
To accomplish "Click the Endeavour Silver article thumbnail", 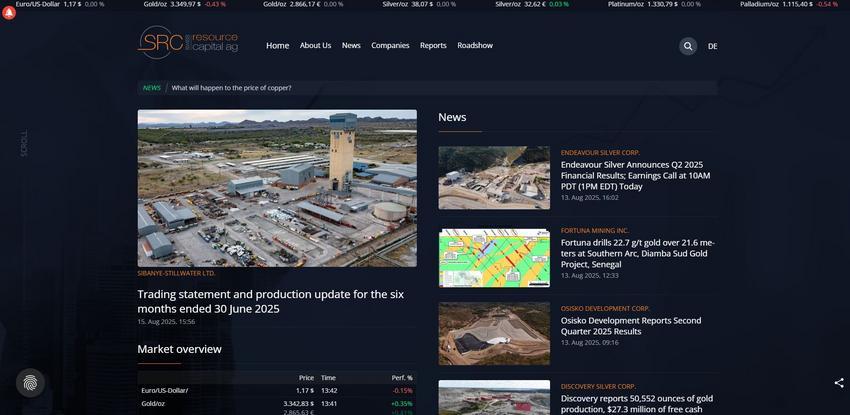I will [x=494, y=178].
